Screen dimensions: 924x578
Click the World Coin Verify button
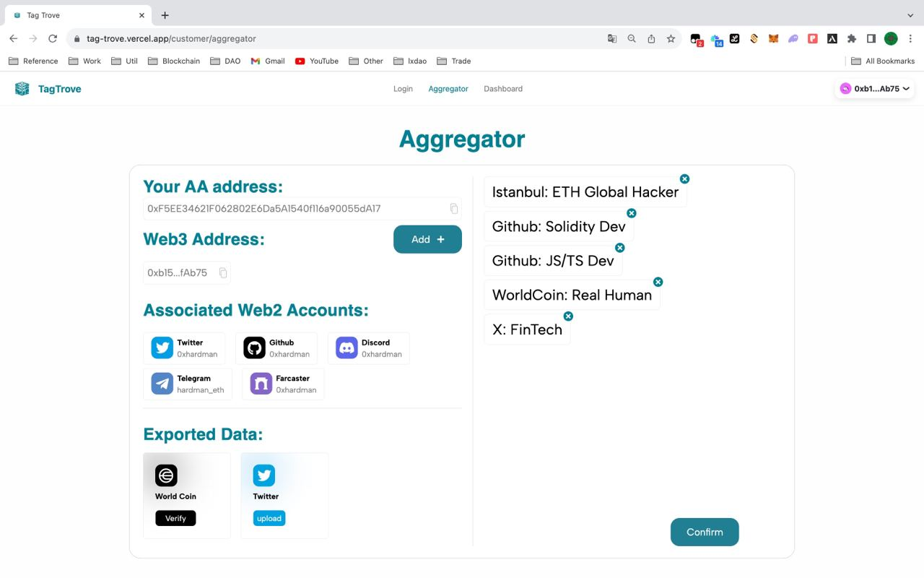[x=175, y=519]
